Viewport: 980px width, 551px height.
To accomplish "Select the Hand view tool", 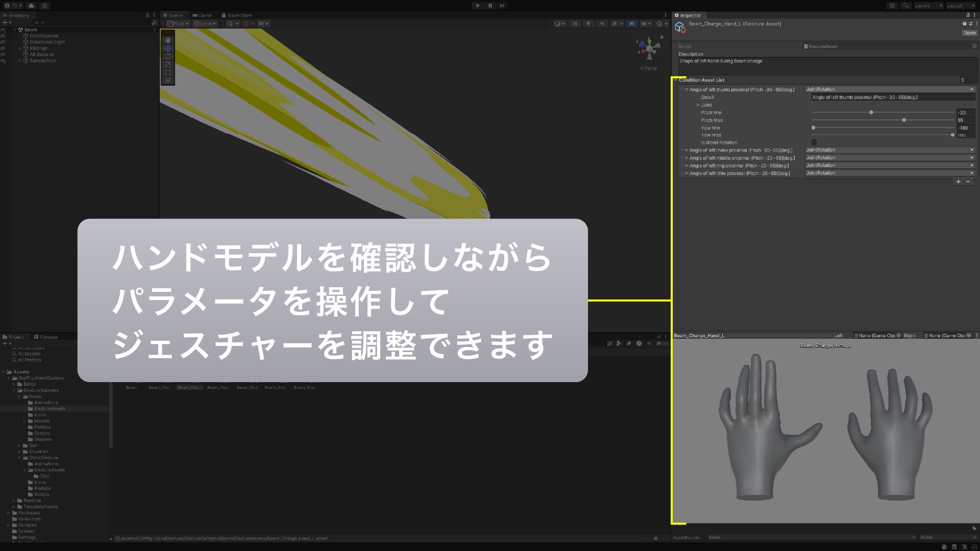I will point(167,40).
